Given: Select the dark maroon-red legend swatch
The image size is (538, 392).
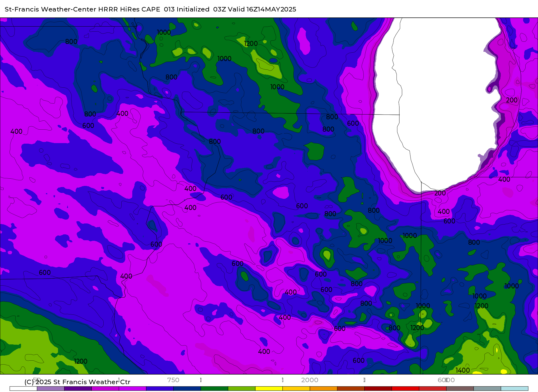Looking at the screenshot, I should 378,389.
